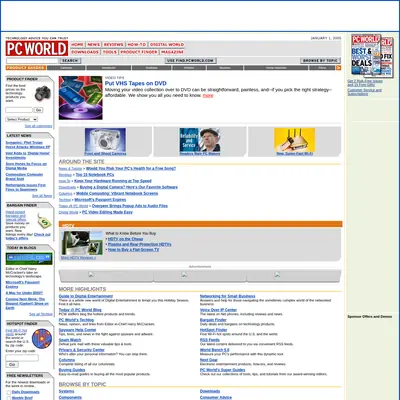Click the Browse by Topic button

320,61
